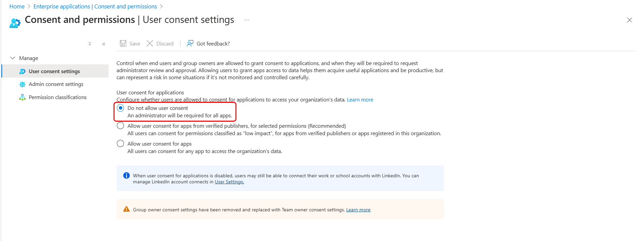Click the Save disk icon

123,43
